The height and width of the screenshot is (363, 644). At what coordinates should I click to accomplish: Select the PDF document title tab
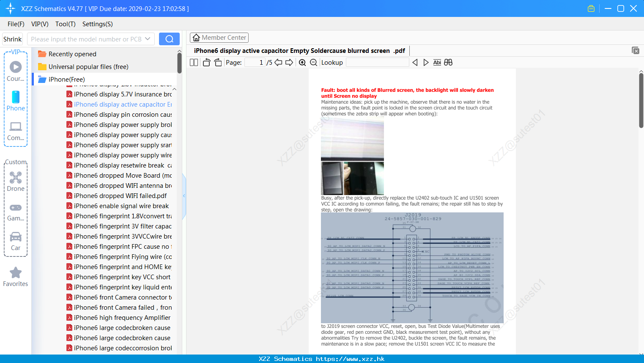tap(299, 51)
